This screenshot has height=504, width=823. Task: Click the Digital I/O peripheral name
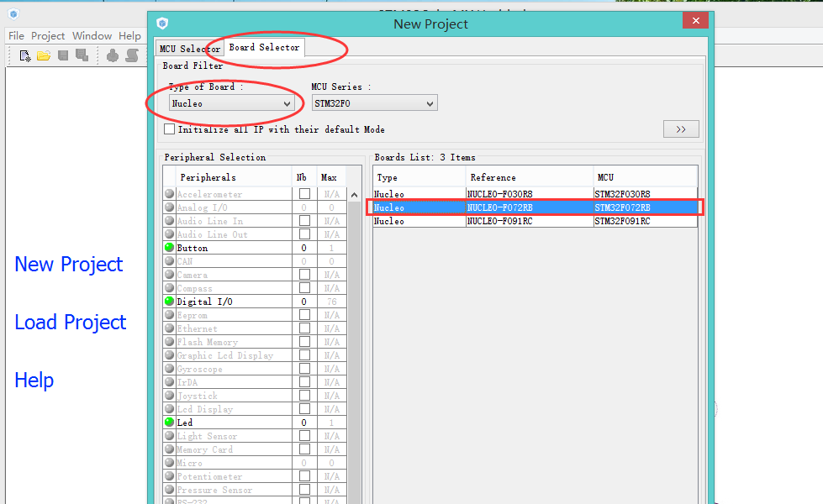[x=205, y=302]
